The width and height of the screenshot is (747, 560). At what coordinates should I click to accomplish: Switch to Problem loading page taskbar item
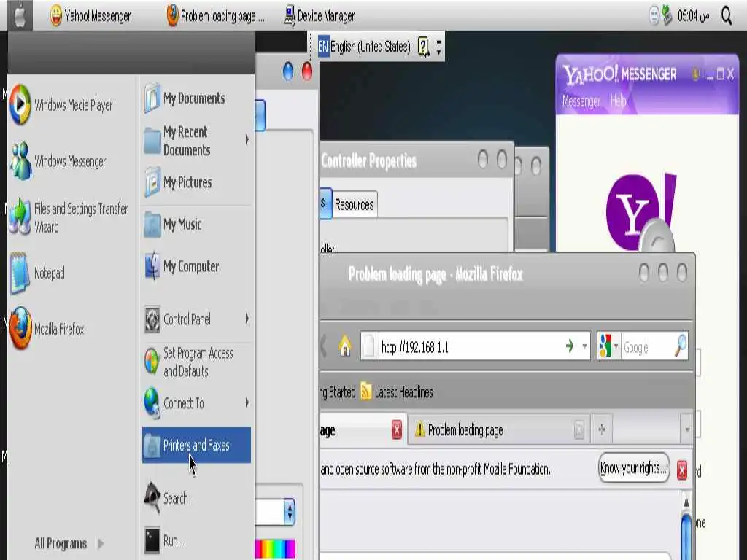215,16
